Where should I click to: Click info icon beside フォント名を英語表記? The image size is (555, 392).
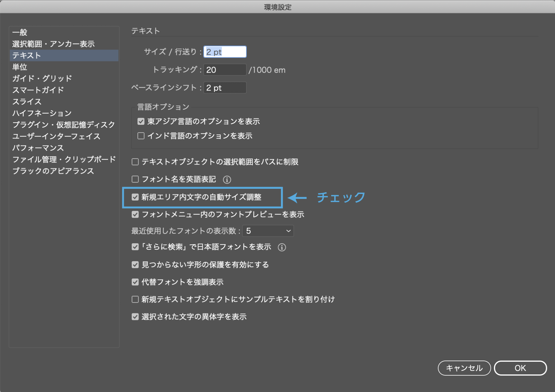click(227, 180)
